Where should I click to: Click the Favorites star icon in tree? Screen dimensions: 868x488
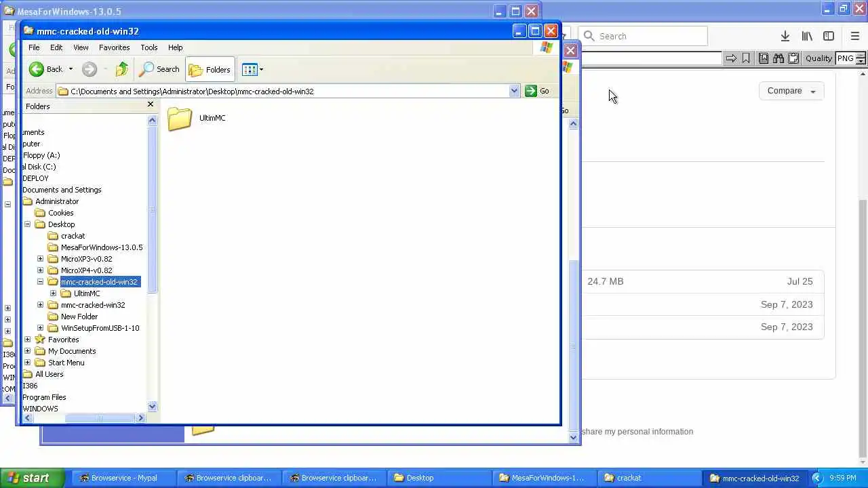click(x=40, y=340)
